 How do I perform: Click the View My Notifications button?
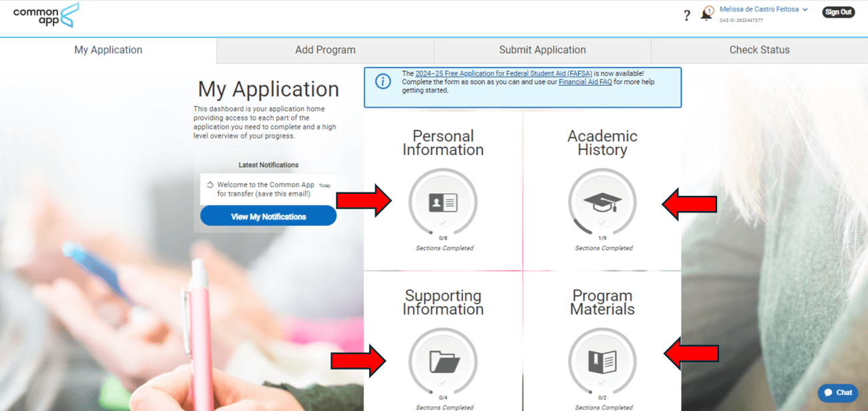[268, 217]
